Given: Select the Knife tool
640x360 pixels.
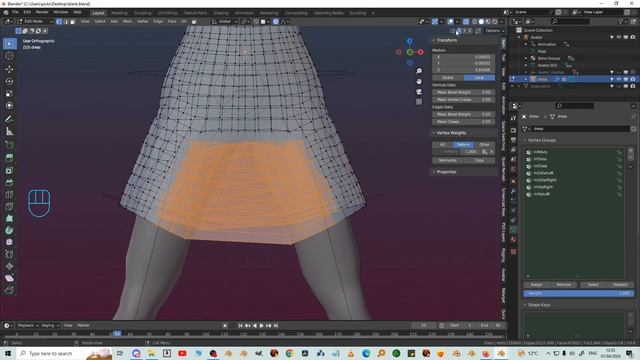Looking at the screenshot, I should tap(9, 206).
